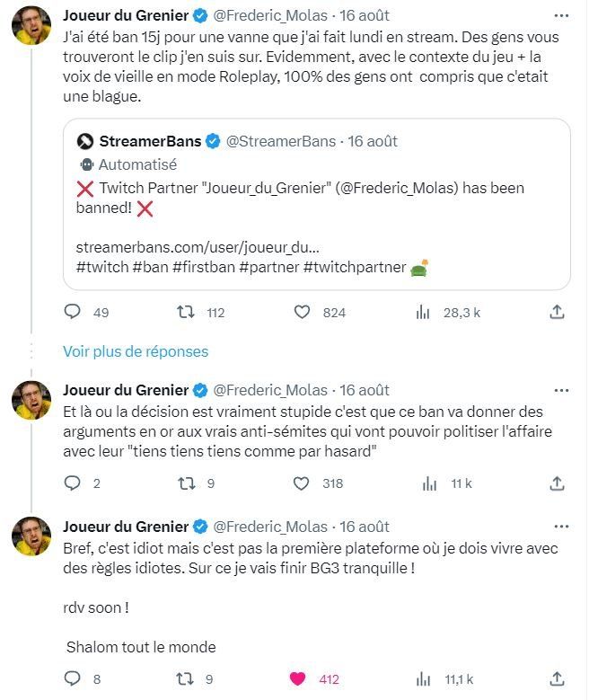The width and height of the screenshot is (589, 700).
Task: Like the second tweet with 318 likes
Action: (303, 483)
